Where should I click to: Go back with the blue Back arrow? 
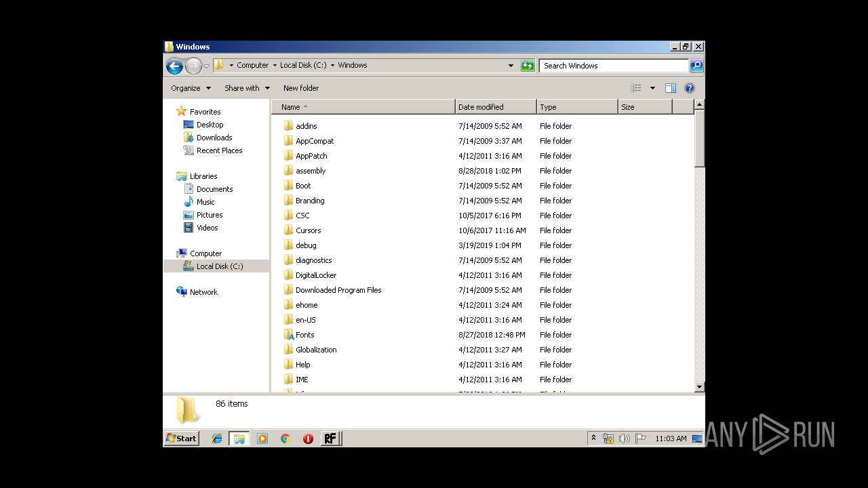pyautogui.click(x=174, y=66)
